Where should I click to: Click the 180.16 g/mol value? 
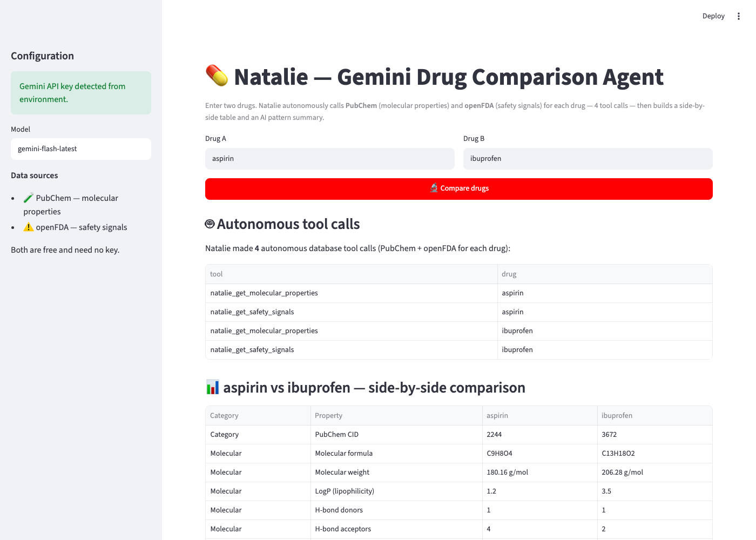point(539,473)
